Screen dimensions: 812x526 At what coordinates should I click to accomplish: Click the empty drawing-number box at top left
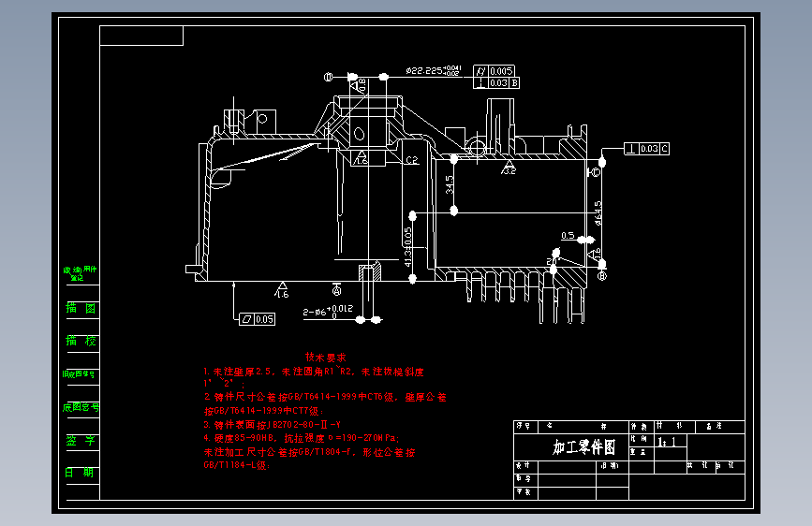point(141,36)
